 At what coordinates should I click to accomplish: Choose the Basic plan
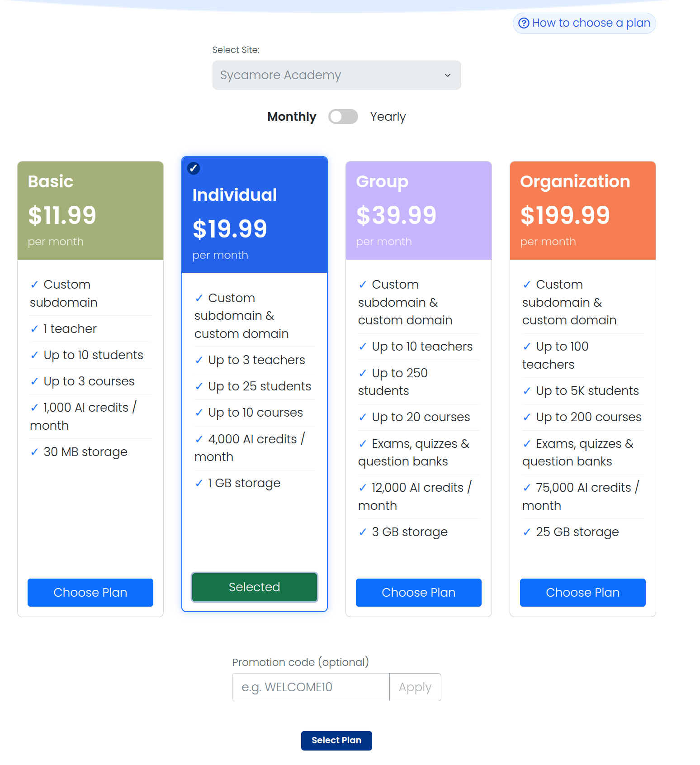90,593
